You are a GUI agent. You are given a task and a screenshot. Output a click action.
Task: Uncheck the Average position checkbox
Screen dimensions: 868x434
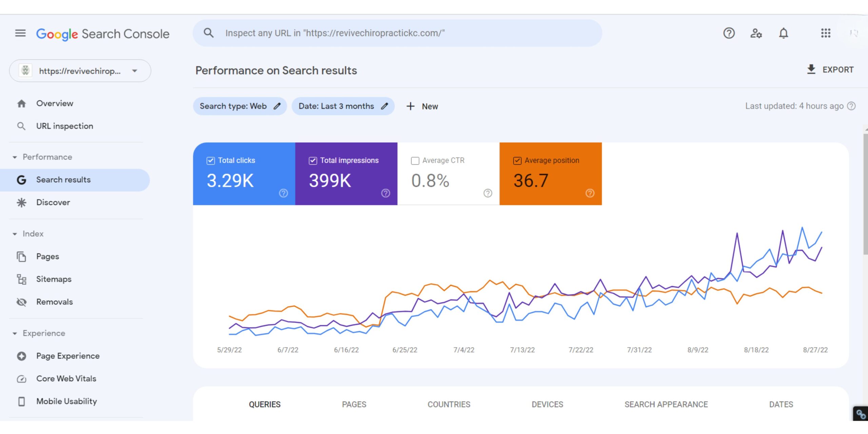pyautogui.click(x=517, y=161)
